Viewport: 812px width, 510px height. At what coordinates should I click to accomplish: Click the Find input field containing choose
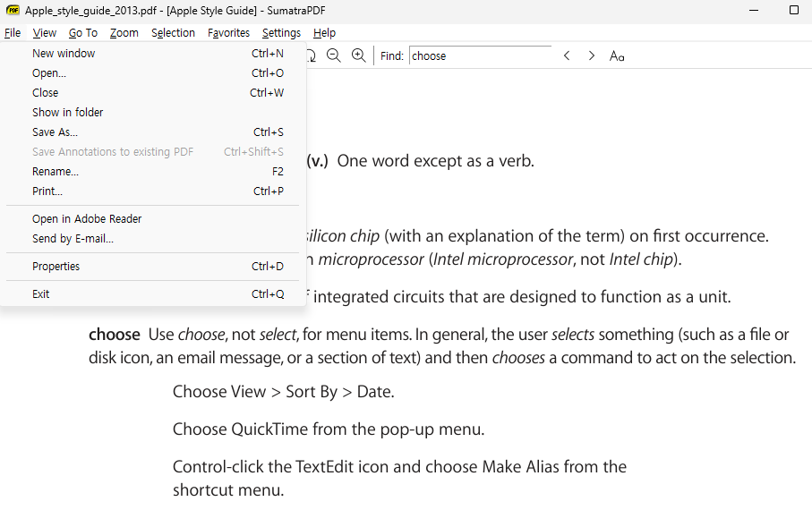[481, 55]
